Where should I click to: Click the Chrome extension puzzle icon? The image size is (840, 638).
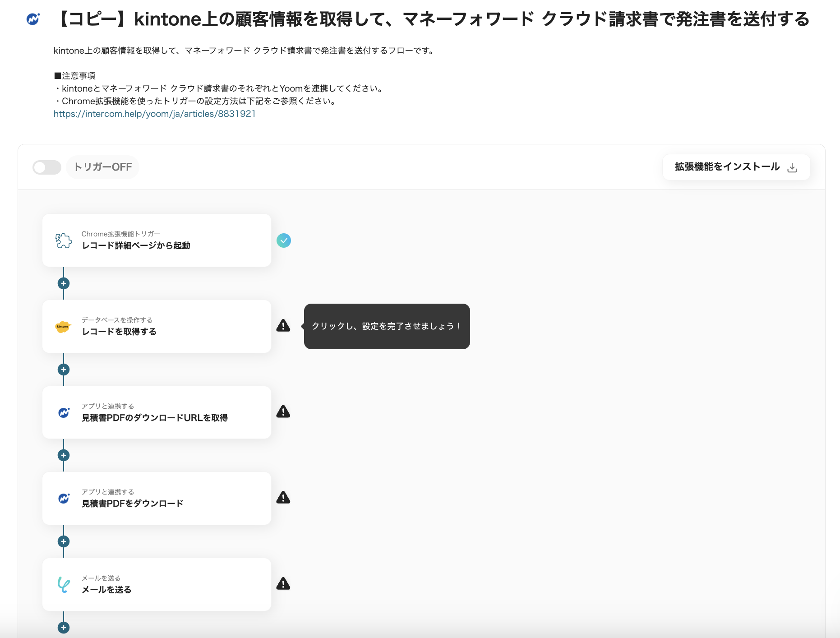64,240
